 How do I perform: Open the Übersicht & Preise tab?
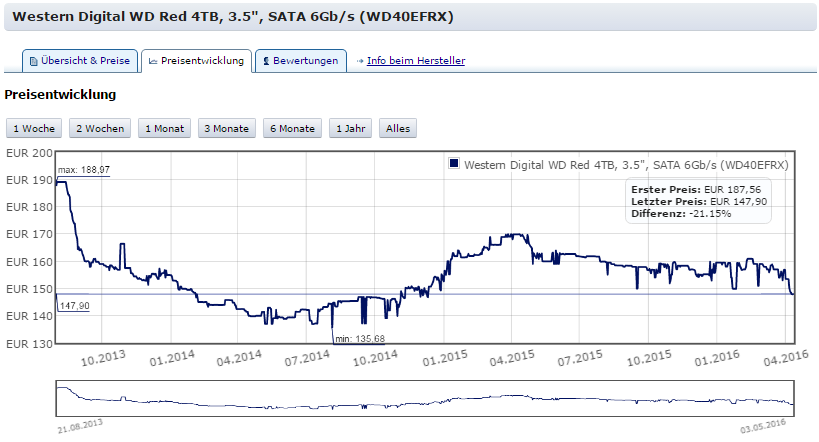[x=80, y=61]
